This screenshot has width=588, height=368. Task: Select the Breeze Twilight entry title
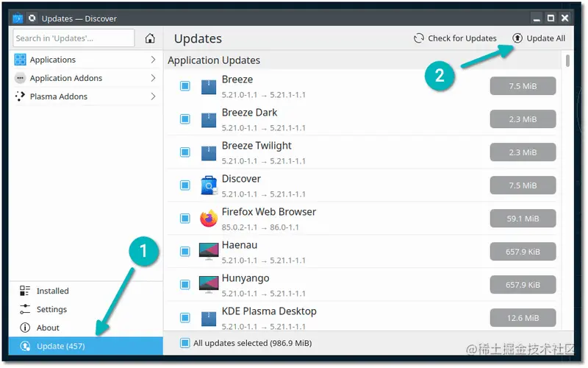tap(257, 146)
